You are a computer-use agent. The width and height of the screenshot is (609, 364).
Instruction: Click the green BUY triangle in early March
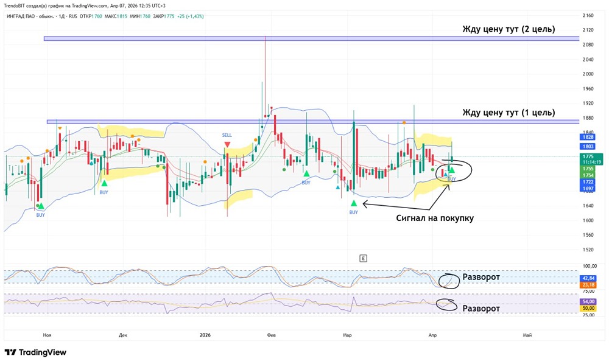click(x=353, y=203)
